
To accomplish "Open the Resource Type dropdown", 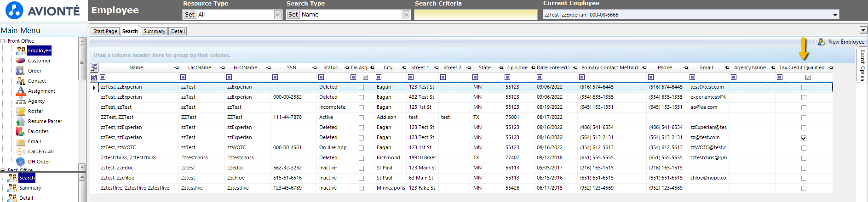I will [278, 15].
